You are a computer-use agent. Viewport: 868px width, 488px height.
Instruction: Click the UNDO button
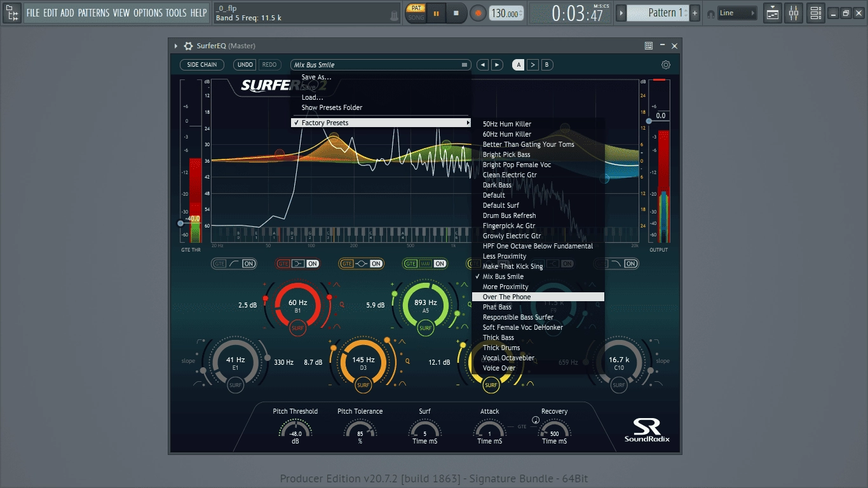(x=245, y=65)
